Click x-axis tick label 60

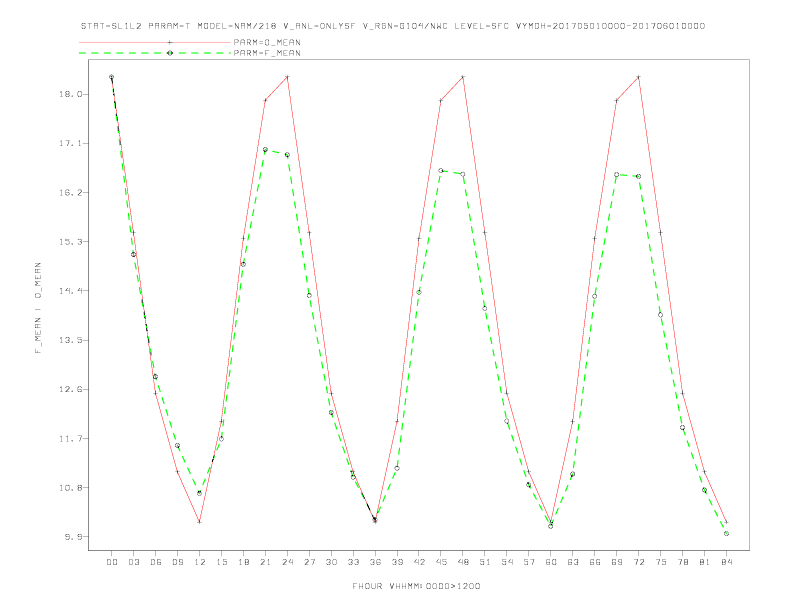click(x=551, y=562)
